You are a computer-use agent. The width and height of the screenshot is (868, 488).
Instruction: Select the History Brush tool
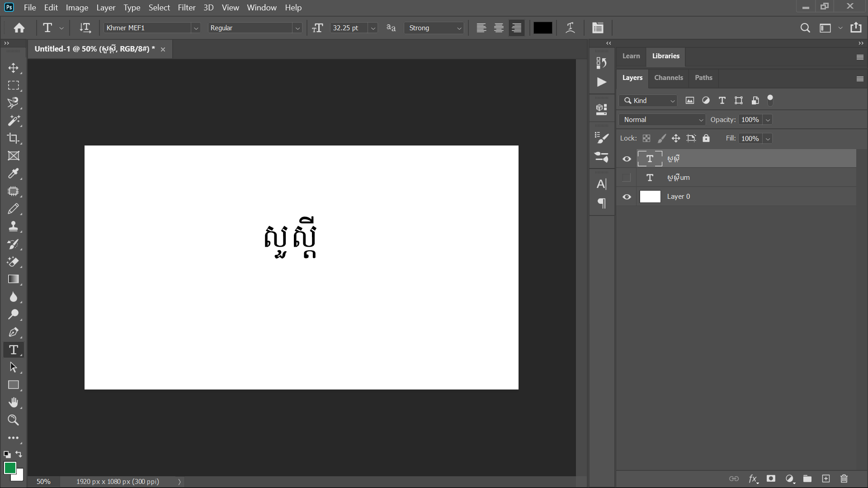click(14, 244)
